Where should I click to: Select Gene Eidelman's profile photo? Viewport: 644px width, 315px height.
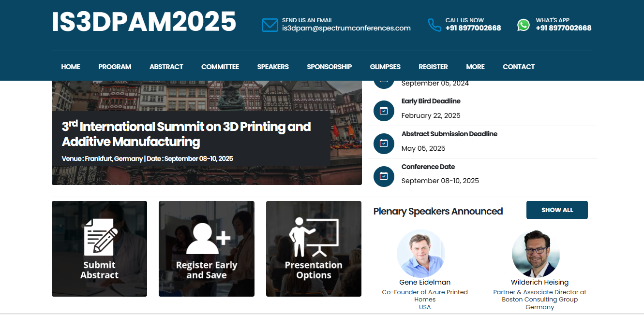point(420,254)
